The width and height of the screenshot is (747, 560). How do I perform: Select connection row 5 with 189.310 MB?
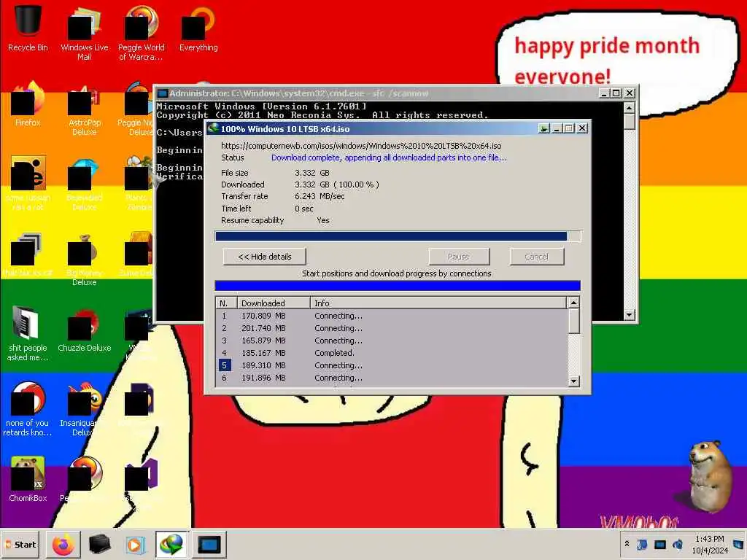[392, 365]
